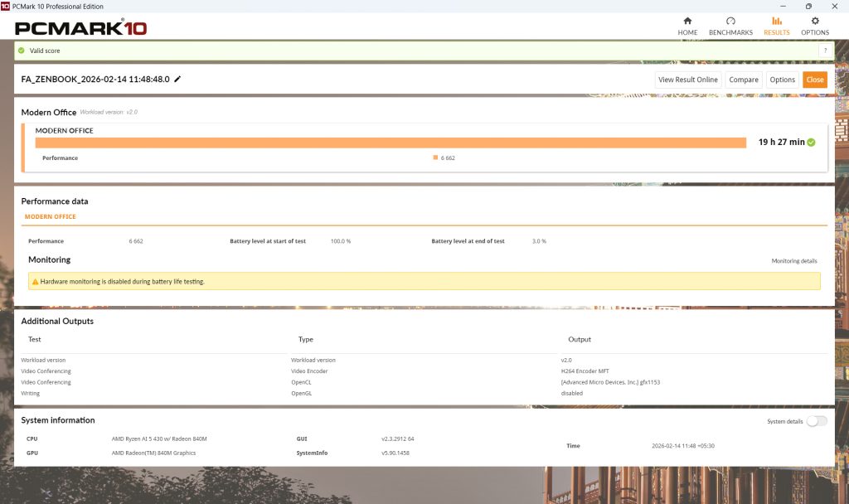Open the Monitoring details link
Image resolution: width=849 pixels, height=504 pixels.
click(793, 261)
